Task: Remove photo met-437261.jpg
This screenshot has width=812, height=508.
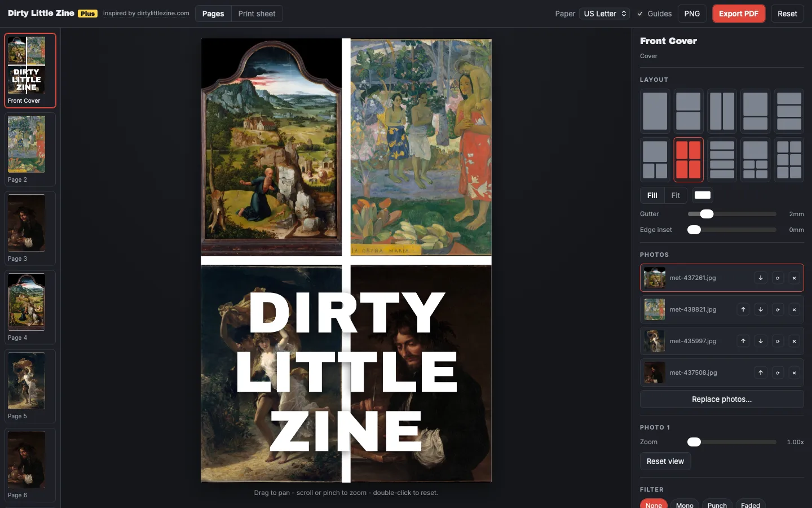Action: pyautogui.click(x=794, y=278)
